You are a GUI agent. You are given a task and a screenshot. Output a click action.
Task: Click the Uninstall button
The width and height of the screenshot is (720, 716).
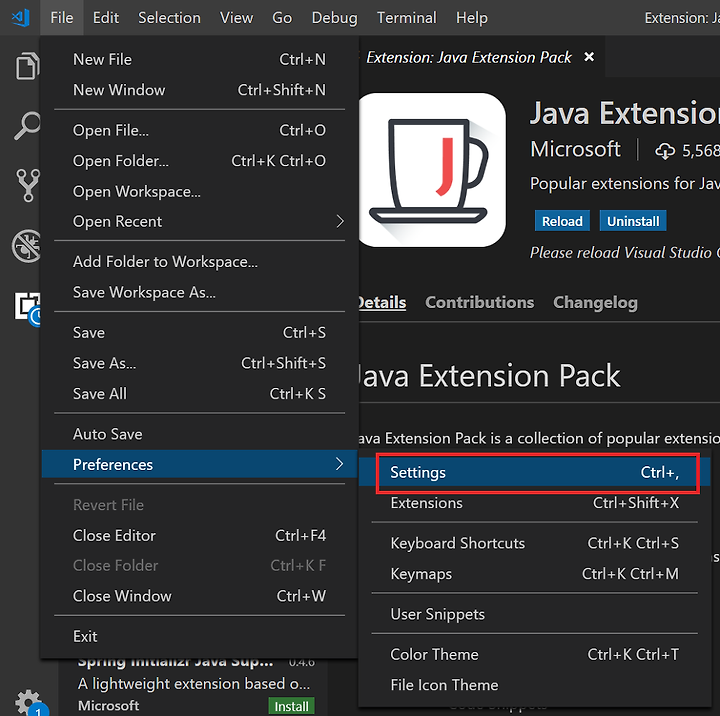coord(633,221)
